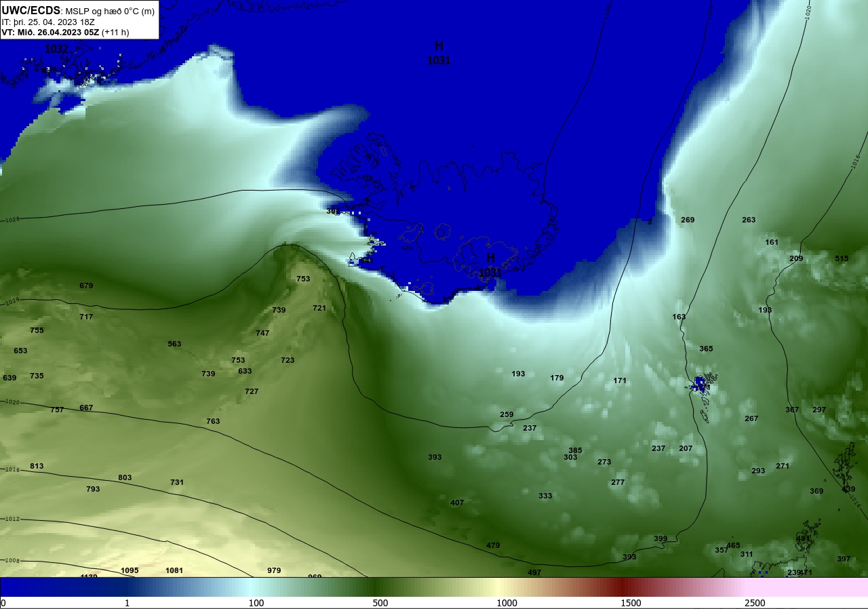Click the value 357 on the map

(x=722, y=550)
